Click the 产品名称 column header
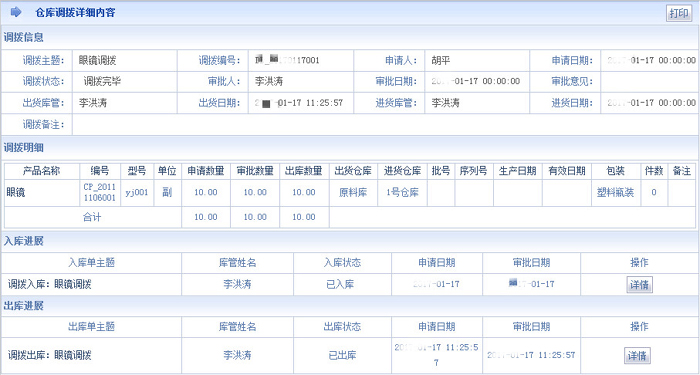This screenshot has width=700, height=375. [x=42, y=171]
